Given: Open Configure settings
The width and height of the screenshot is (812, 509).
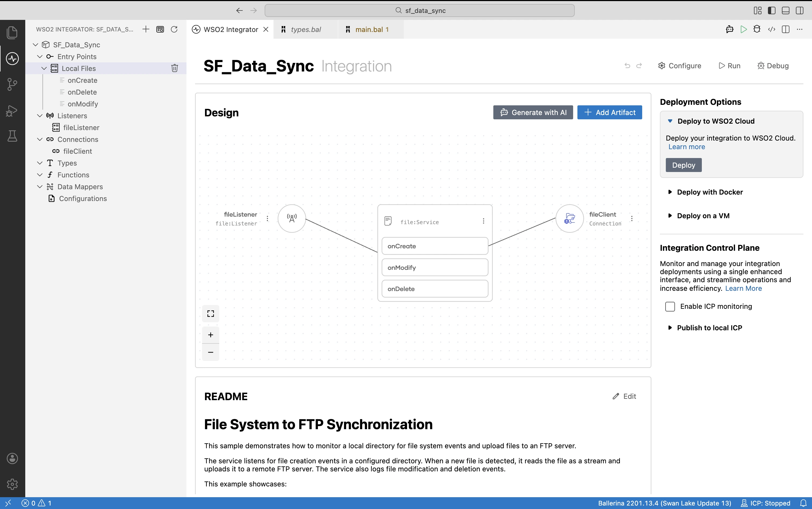Looking at the screenshot, I should (x=680, y=66).
